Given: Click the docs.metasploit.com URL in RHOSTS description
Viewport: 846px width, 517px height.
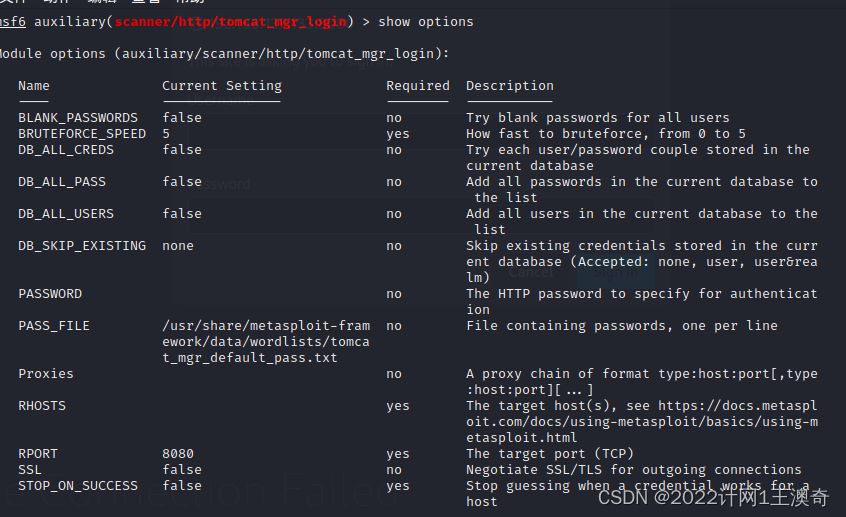Looking at the screenshot, I should [x=642, y=421].
